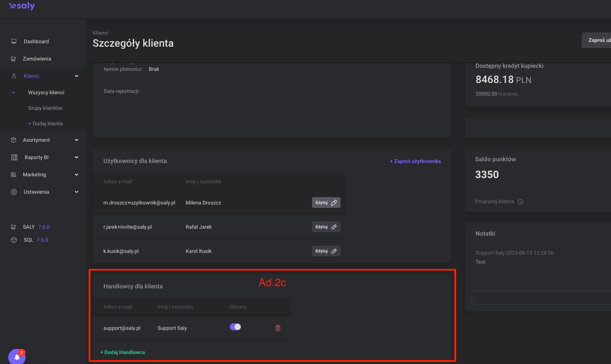Click the Raporty BI icon
This screenshot has height=364, width=611.
point(14,157)
